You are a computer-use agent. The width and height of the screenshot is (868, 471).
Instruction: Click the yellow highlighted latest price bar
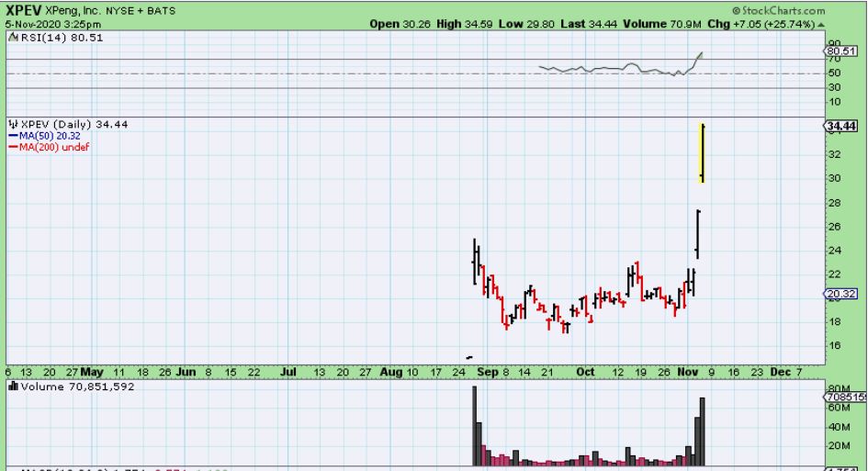pos(702,153)
